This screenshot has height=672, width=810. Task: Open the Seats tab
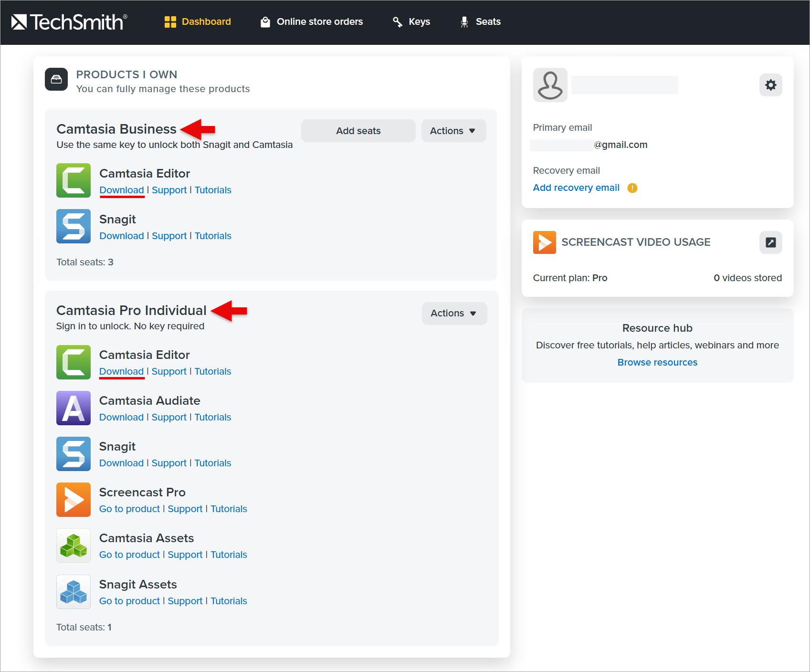(480, 22)
